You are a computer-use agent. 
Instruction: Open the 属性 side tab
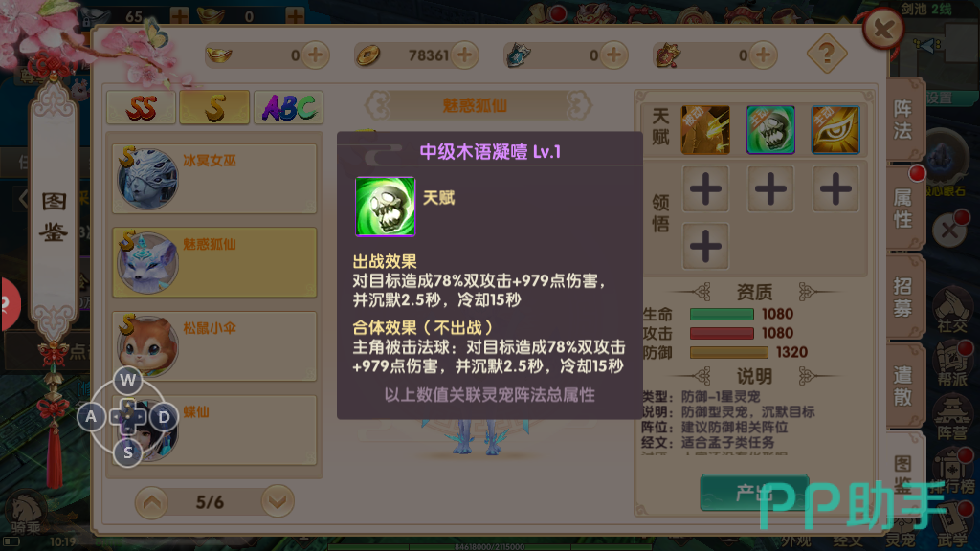pyautogui.click(x=903, y=209)
